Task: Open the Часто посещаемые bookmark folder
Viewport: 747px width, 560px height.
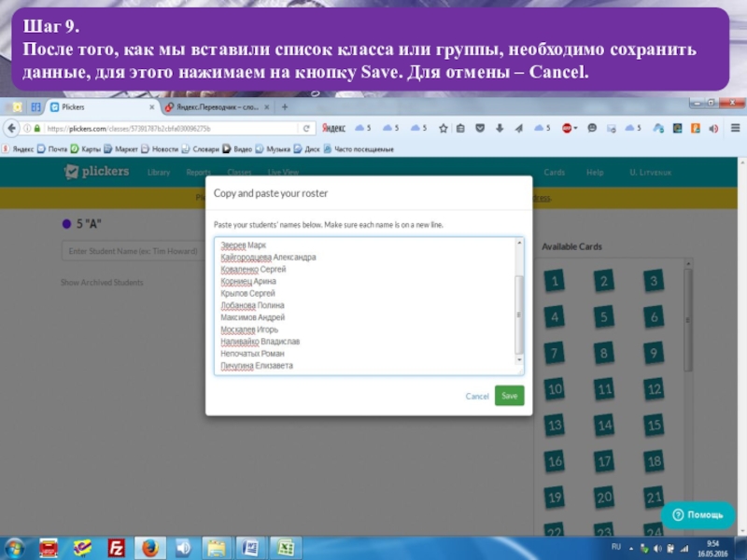Action: coord(359,149)
